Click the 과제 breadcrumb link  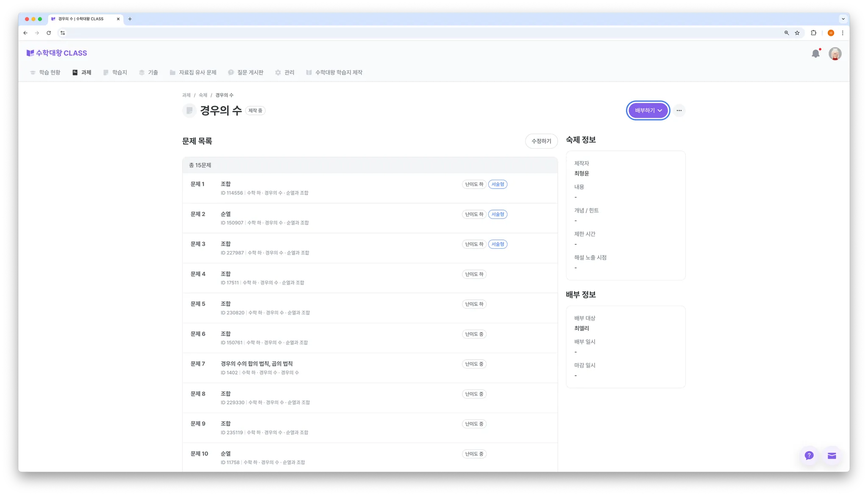pos(186,95)
